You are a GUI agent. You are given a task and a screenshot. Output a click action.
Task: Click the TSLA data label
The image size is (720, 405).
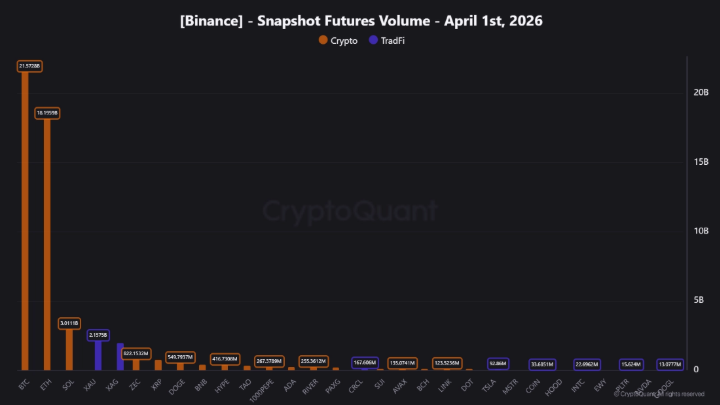498,364
